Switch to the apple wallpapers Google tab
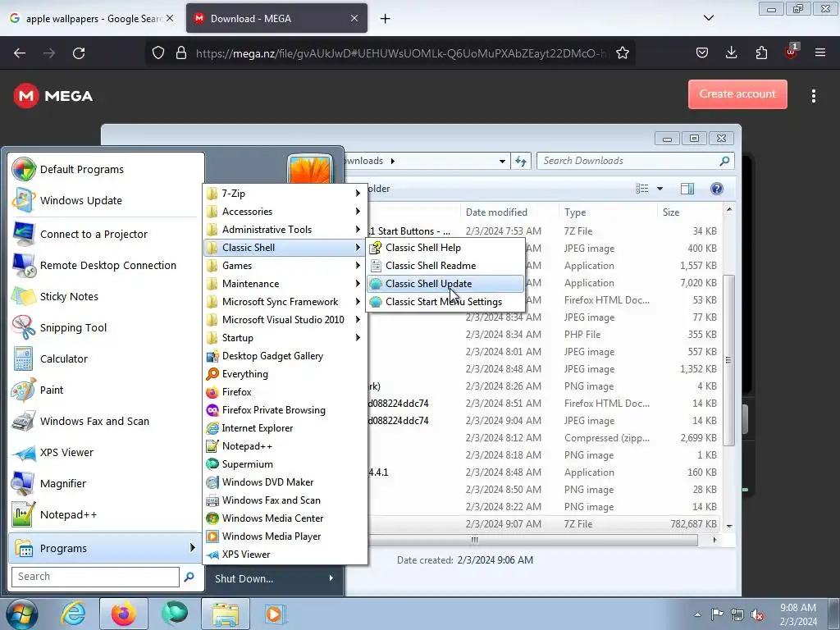The height and width of the screenshot is (630, 840). 91,19
